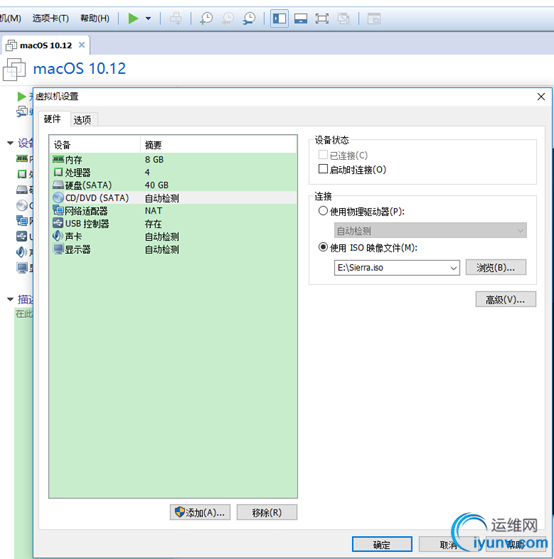Open the 帮助(H) menu
554x559 pixels.
pyautogui.click(x=95, y=18)
